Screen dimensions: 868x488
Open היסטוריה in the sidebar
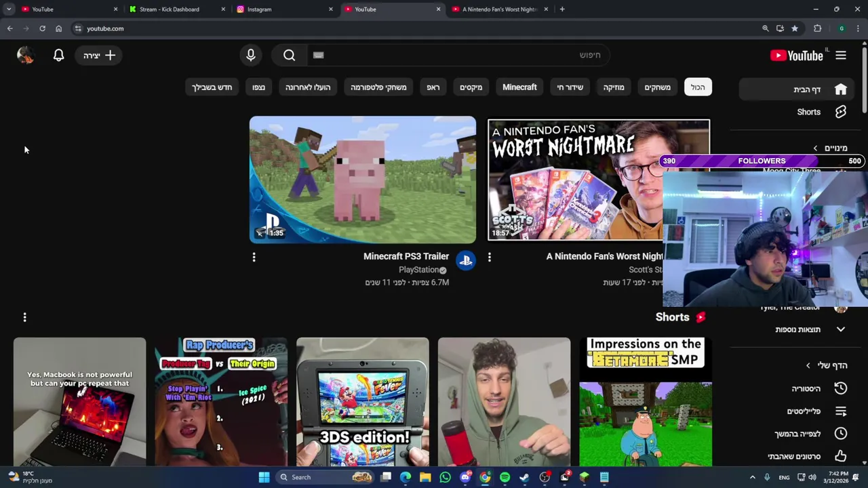click(798, 388)
